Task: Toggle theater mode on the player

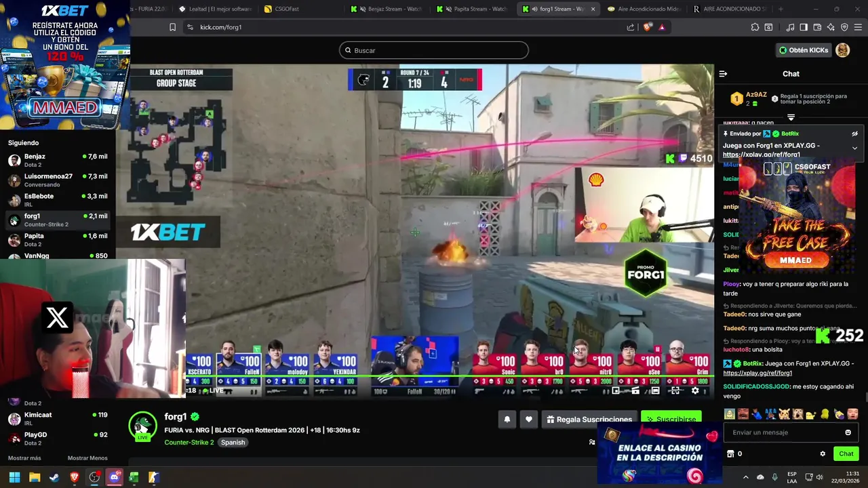Action: tap(655, 390)
